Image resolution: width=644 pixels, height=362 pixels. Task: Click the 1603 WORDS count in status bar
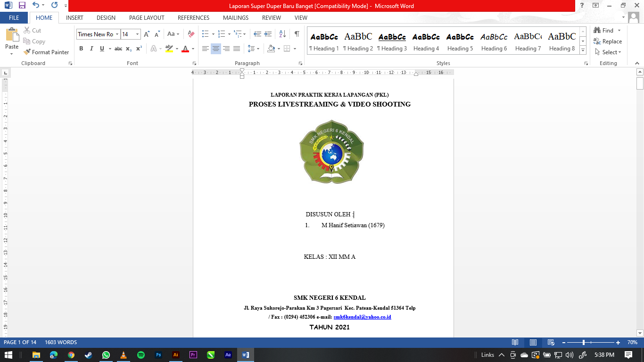tap(61, 342)
